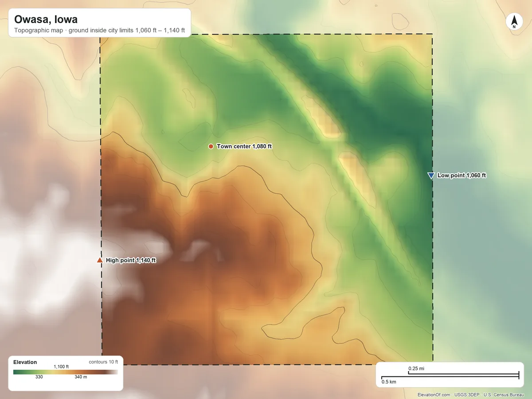Click the "340 m" legend value
The width and height of the screenshot is (532, 399).
[x=81, y=377]
